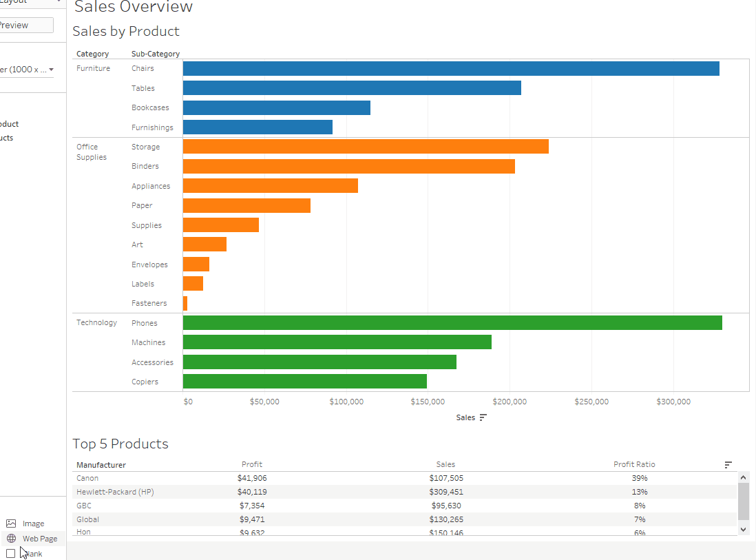Viewport: 756px width, 560px height.
Task: Select the Web Page object icon
Action: point(10,538)
